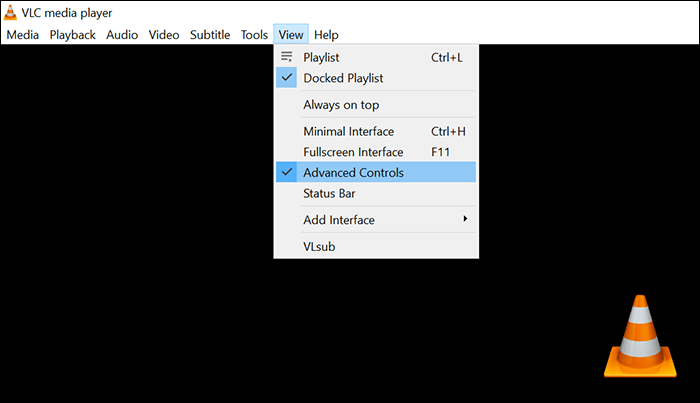This screenshot has width=700, height=403.
Task: Open the Help menu
Action: [326, 35]
